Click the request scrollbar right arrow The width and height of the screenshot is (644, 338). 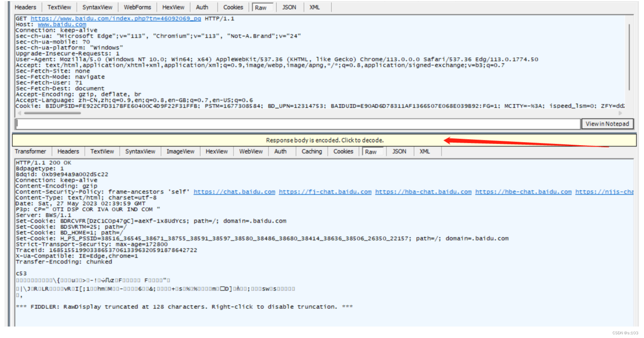click(620, 113)
